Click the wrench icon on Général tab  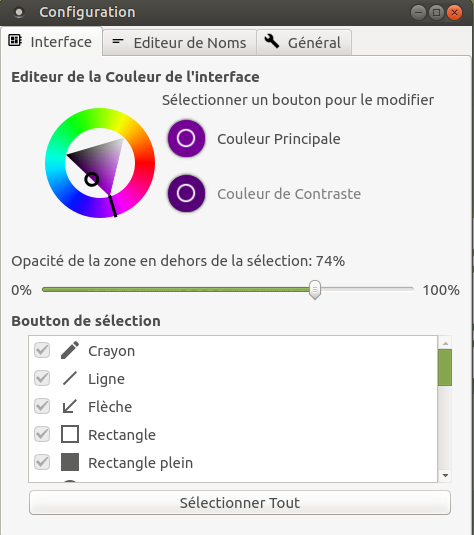click(x=272, y=41)
